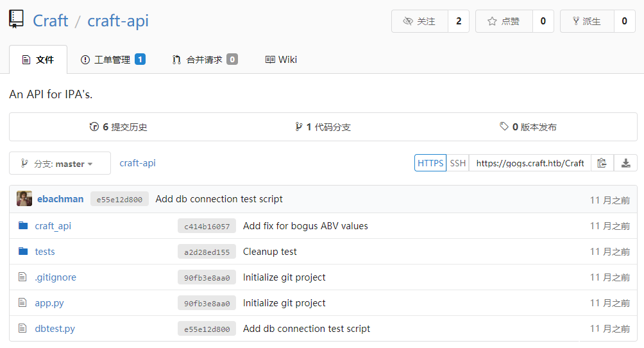644x348 pixels.
Task: Open ebachman's avatar thumbnail
Action: [x=24, y=199]
